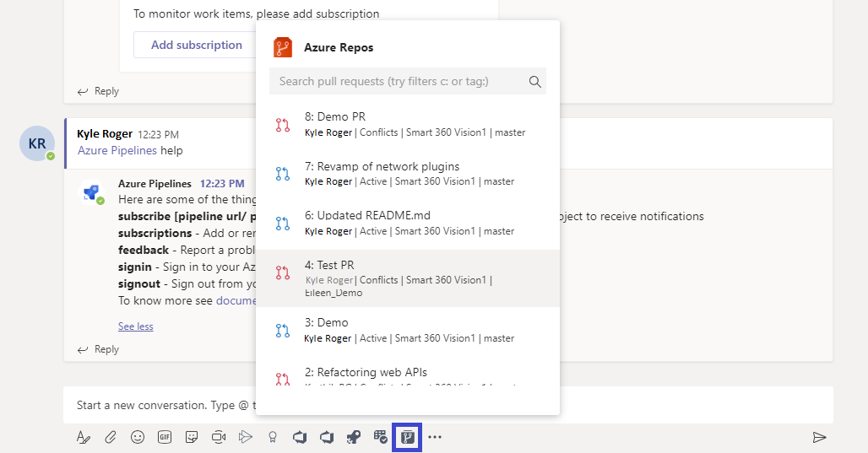The image size is (868, 453).
Task: Click the highlighted Azure Repos icon
Action: pyautogui.click(x=407, y=437)
